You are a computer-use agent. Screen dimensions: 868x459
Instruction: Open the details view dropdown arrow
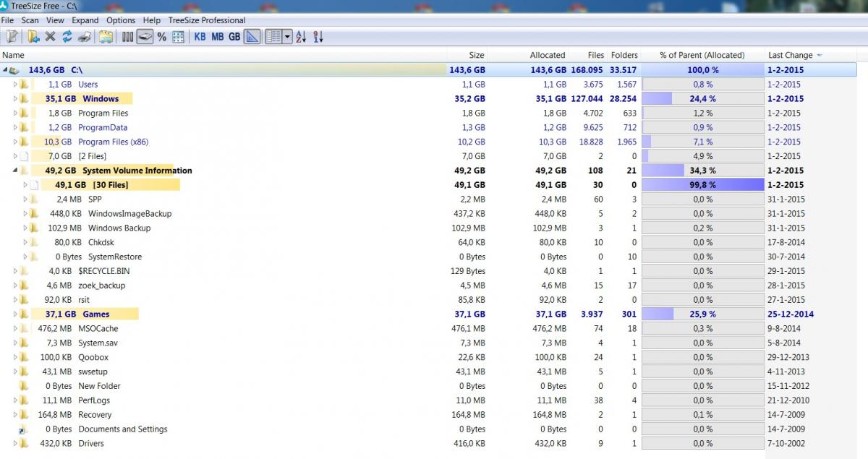point(288,37)
